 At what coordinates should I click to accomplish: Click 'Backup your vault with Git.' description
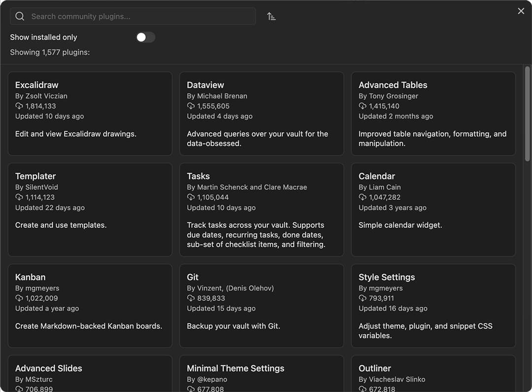pos(233,326)
